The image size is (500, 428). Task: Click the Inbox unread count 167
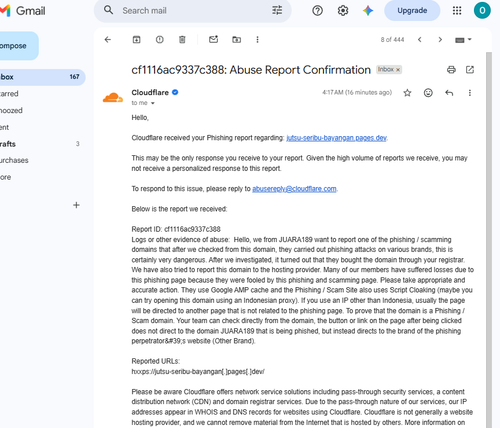74,77
